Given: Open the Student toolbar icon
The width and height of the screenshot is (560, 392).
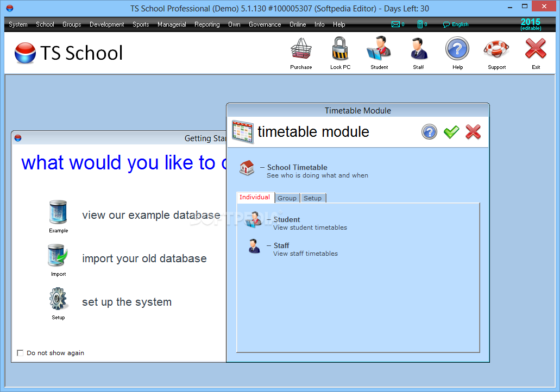Looking at the screenshot, I should (379, 48).
